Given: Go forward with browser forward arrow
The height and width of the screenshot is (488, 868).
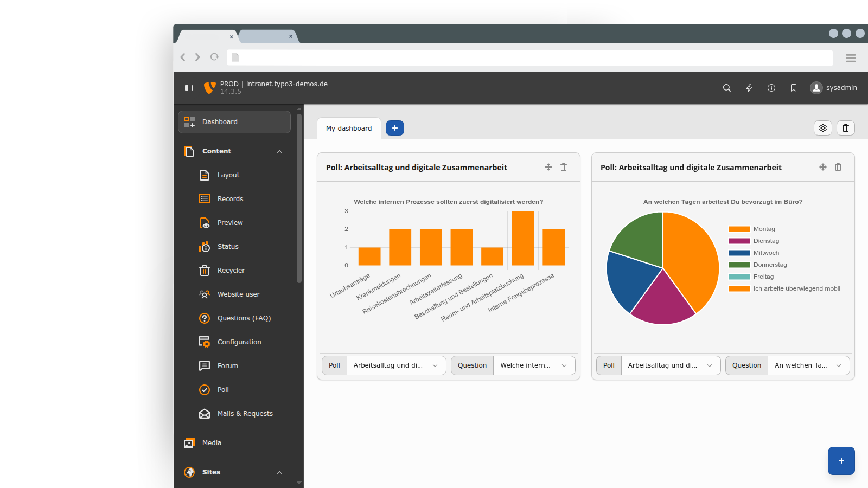Looking at the screenshot, I should tap(197, 57).
